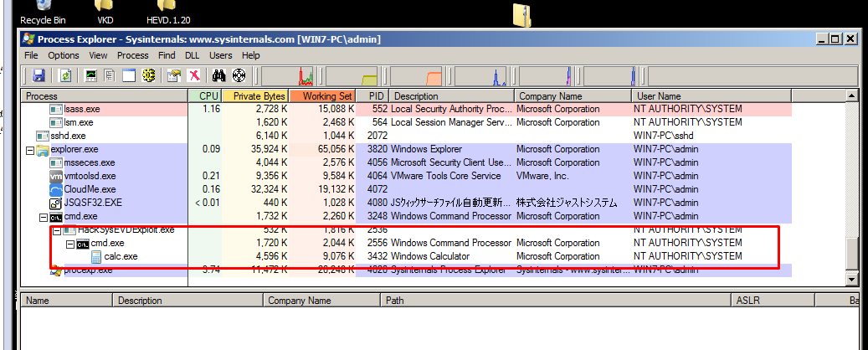Toggle the Show Process Tree toolbar button
The height and width of the screenshot is (350, 868).
(110, 76)
